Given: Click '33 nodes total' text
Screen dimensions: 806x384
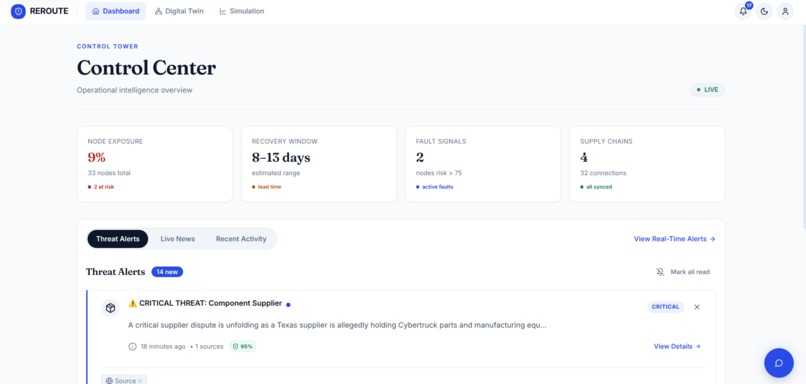Looking at the screenshot, I should point(109,173).
